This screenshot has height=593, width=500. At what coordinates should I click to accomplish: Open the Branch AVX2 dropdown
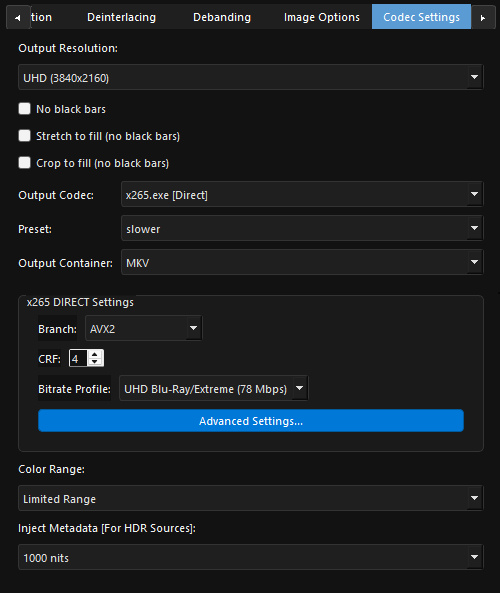[x=144, y=328]
